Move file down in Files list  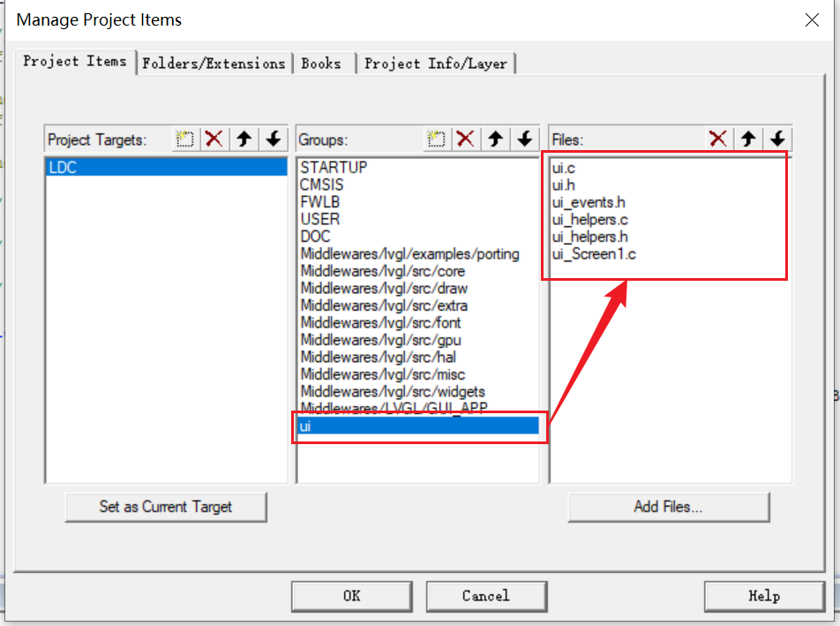(x=776, y=139)
